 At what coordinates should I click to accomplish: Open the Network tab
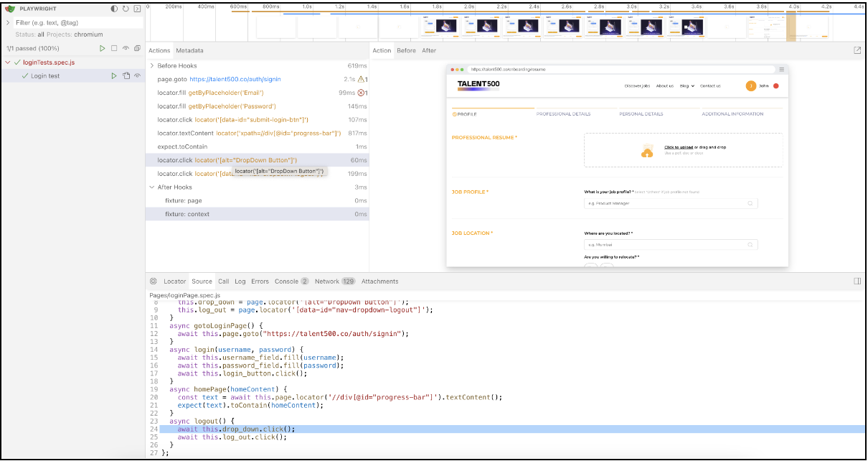[326, 281]
